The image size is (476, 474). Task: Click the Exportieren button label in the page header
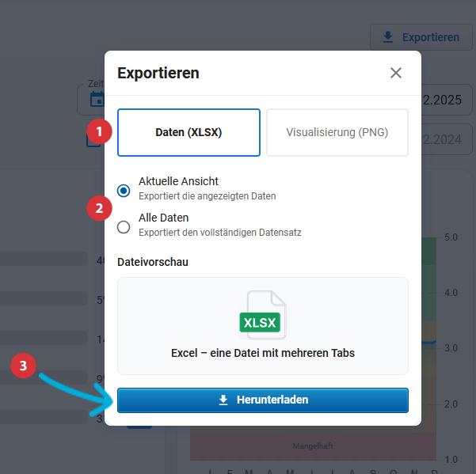pos(430,37)
